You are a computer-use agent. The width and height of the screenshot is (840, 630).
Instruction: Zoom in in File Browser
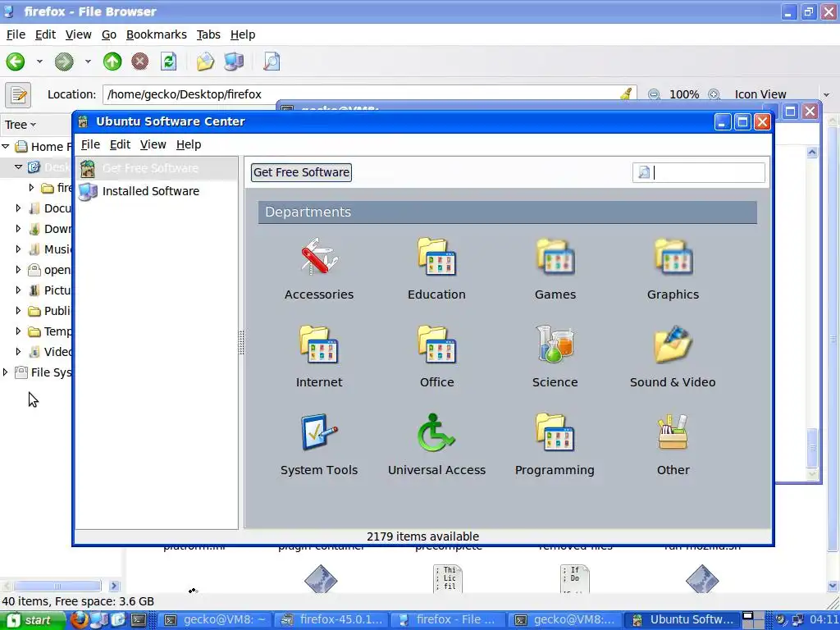[714, 95]
